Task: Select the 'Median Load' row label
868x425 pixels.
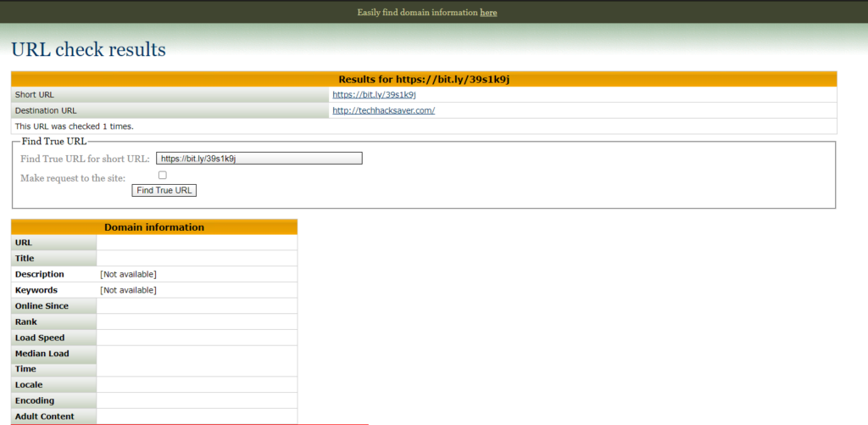Action: coord(42,354)
